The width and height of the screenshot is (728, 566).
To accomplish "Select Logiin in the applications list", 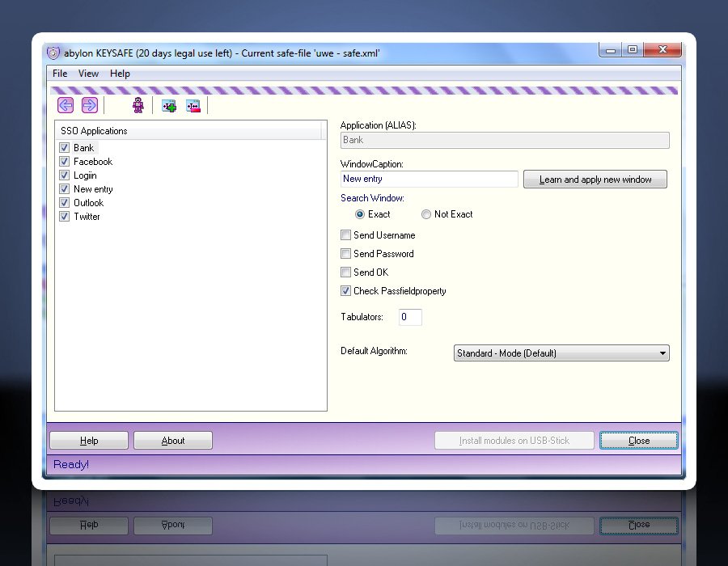I will pos(85,175).
